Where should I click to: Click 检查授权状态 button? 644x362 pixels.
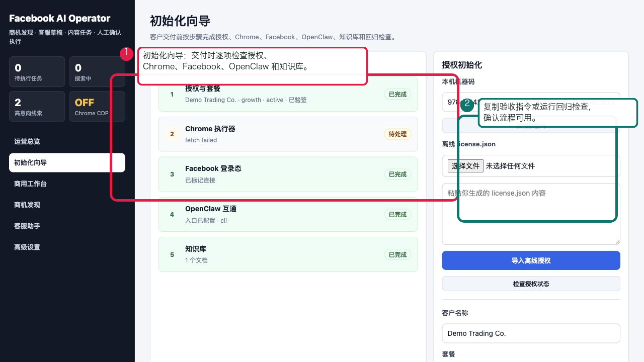(531, 284)
